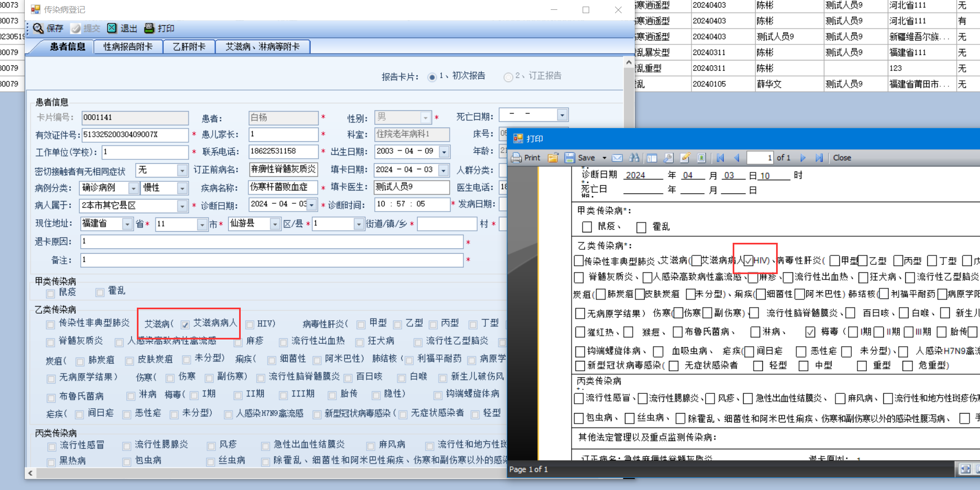Click the 联系电话 input field
The height and width of the screenshot is (490, 980).
(283, 151)
